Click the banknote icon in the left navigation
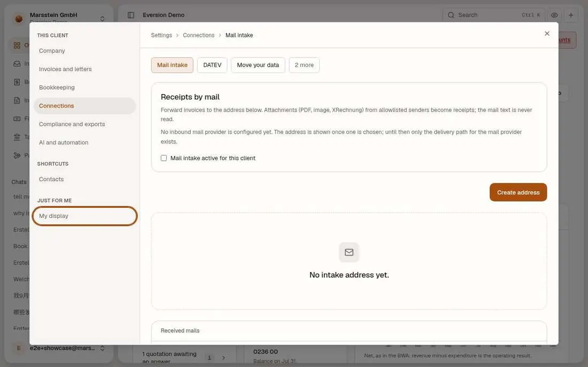 (17, 119)
